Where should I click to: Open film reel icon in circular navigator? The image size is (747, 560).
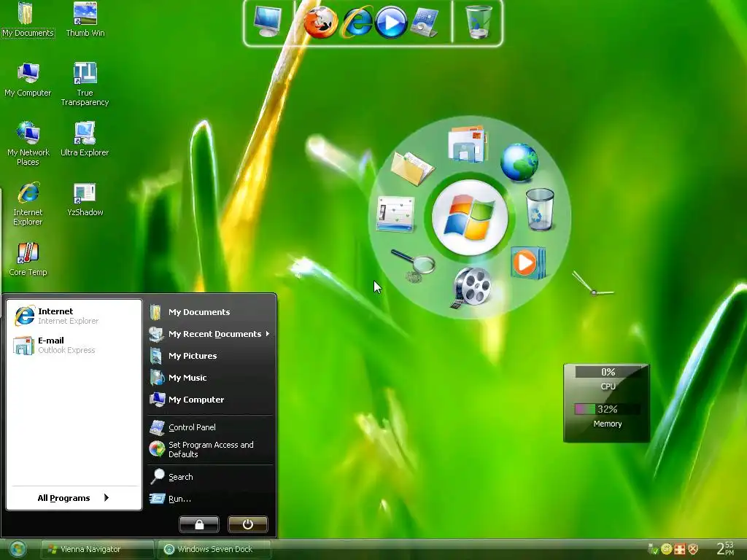point(471,287)
